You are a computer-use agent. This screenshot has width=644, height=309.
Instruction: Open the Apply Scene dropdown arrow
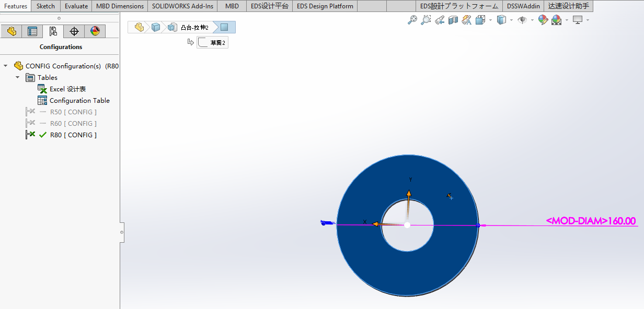pos(567,20)
